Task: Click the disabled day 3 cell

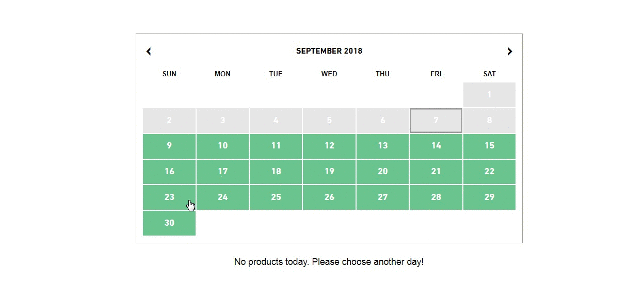Action: (222, 121)
